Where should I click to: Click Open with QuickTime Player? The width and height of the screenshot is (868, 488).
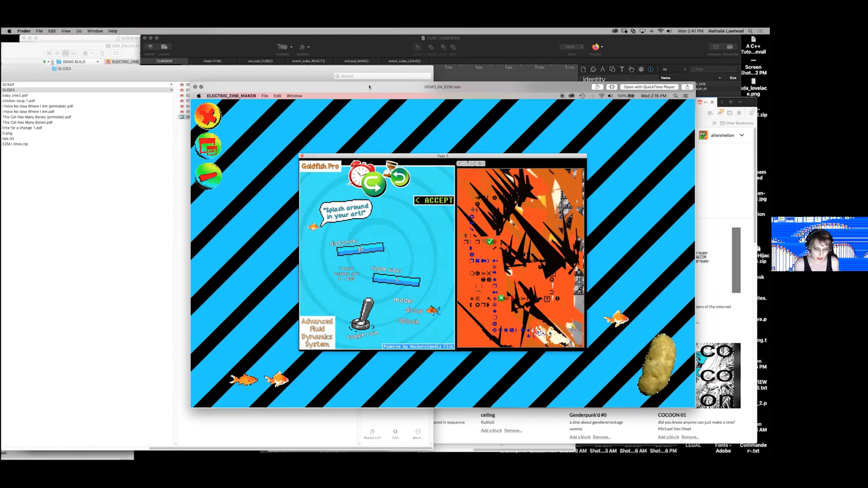pos(649,87)
